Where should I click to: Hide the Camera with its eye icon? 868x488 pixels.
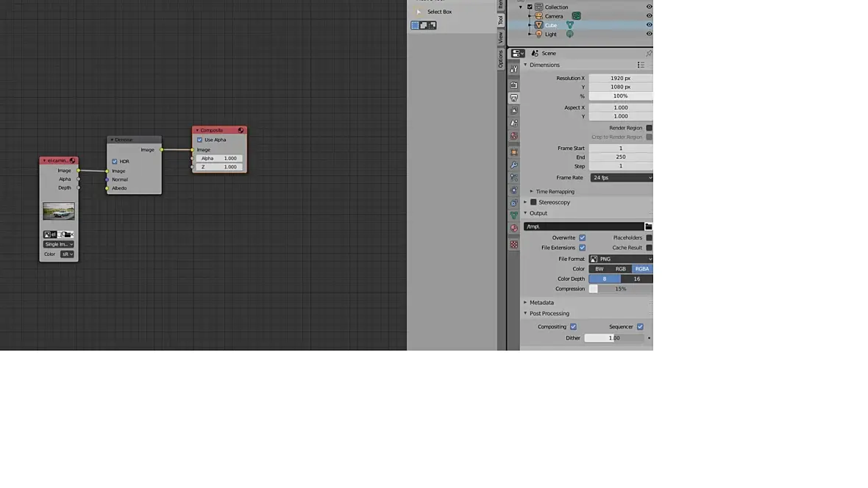coord(649,16)
